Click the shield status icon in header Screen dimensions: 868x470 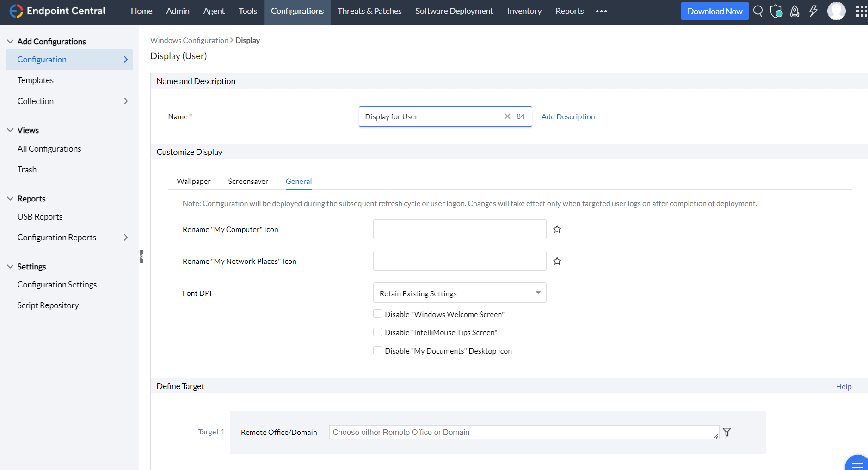coord(776,11)
